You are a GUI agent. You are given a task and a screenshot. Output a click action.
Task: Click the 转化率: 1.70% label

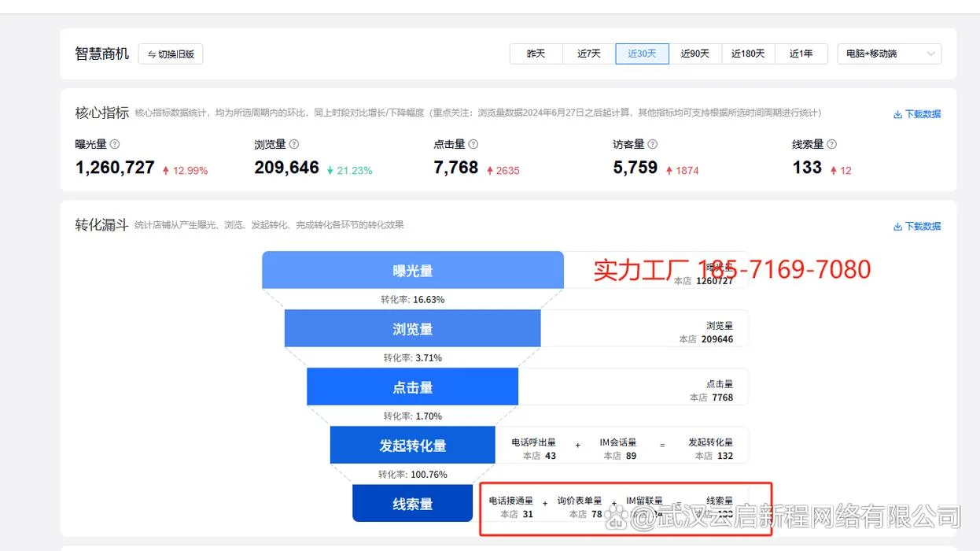pyautogui.click(x=413, y=416)
